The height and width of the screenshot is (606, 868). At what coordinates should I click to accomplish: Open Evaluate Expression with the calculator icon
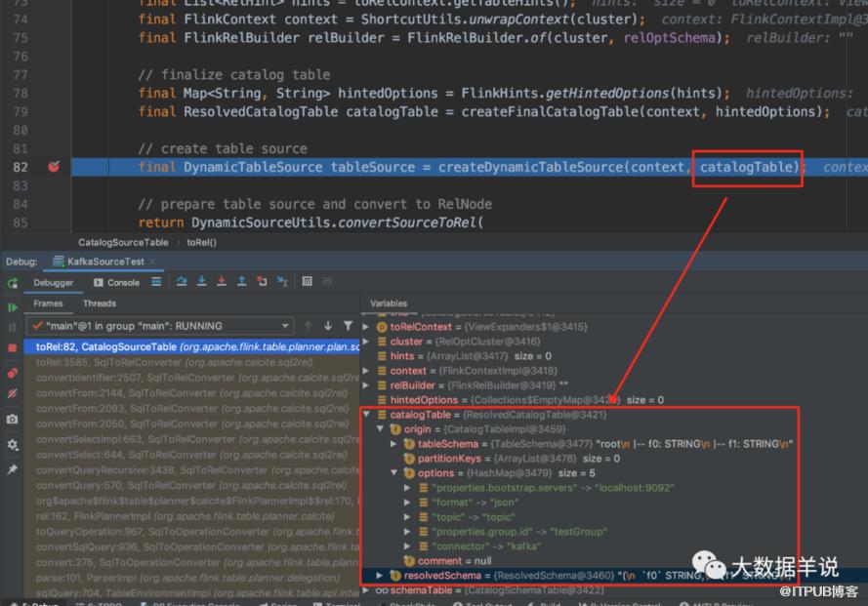[308, 282]
